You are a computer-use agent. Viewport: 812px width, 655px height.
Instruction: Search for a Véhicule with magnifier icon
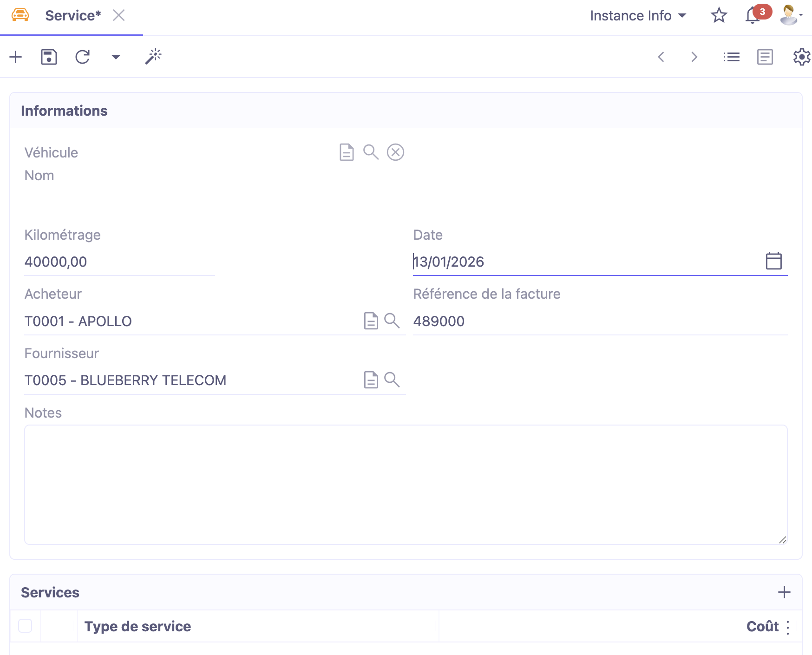click(x=371, y=152)
